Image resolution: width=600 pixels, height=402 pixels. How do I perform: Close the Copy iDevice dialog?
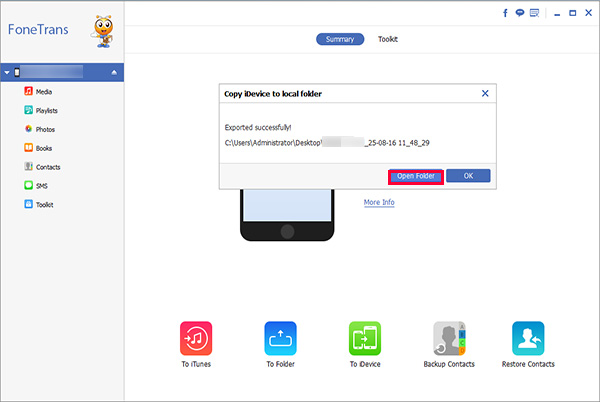coord(485,93)
